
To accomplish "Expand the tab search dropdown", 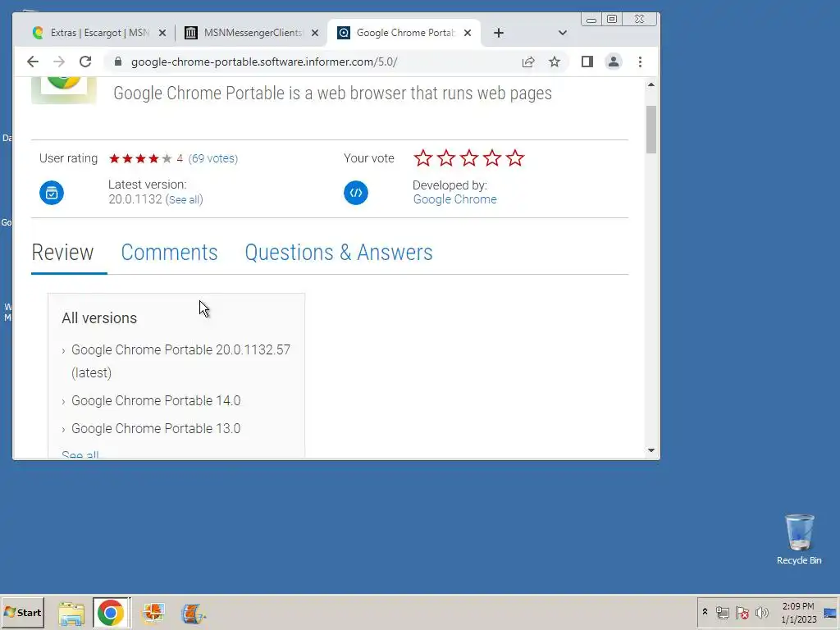I will [563, 33].
